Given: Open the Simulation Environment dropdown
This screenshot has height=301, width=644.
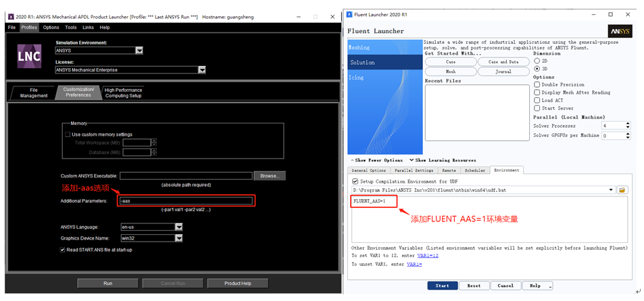Looking at the screenshot, I should click(140, 51).
